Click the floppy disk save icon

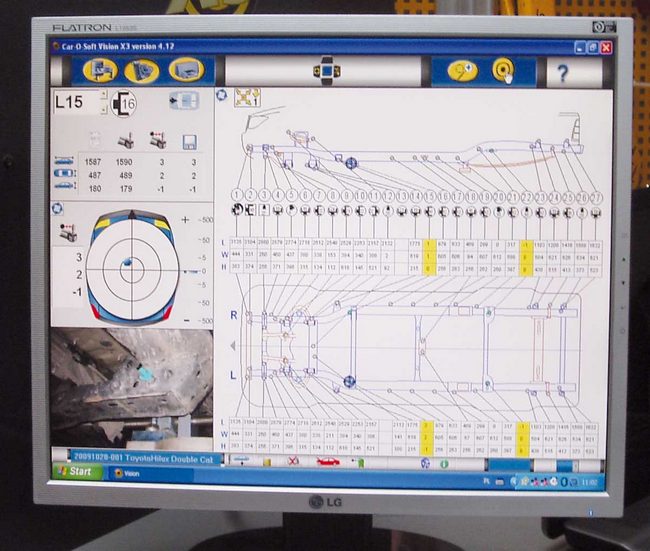pyautogui.click(x=190, y=141)
